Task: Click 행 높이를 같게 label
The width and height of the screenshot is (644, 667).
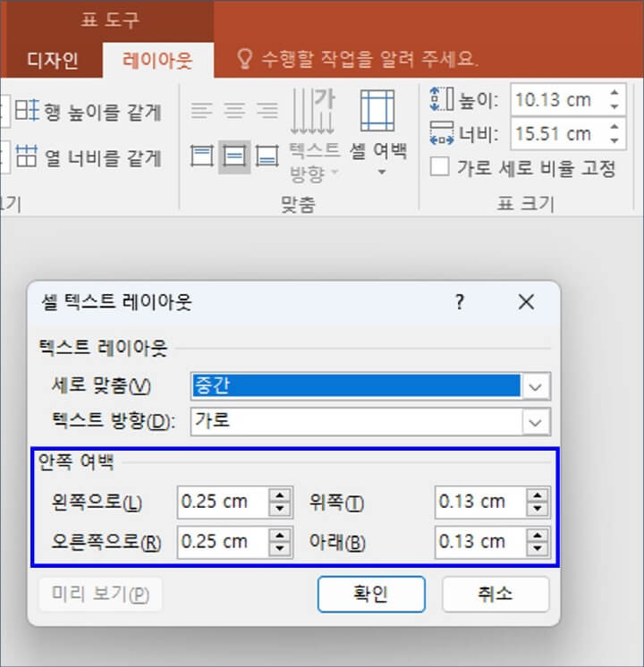Action: (x=102, y=112)
